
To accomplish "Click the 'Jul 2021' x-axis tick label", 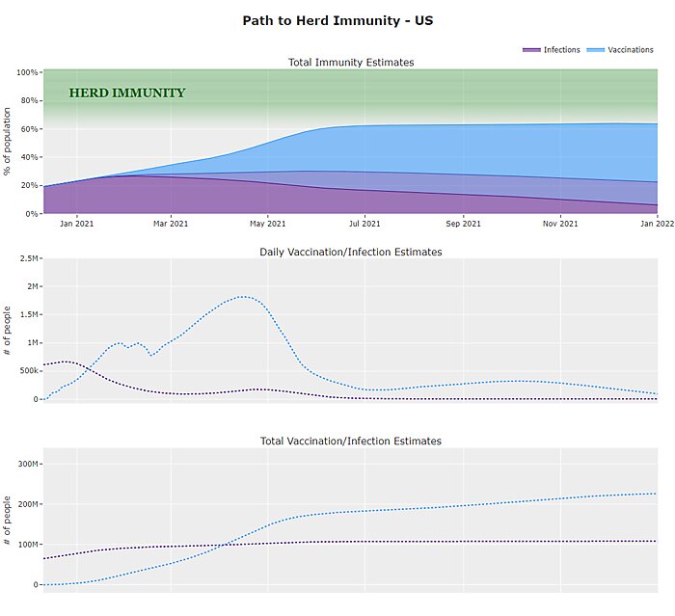I will [365, 224].
